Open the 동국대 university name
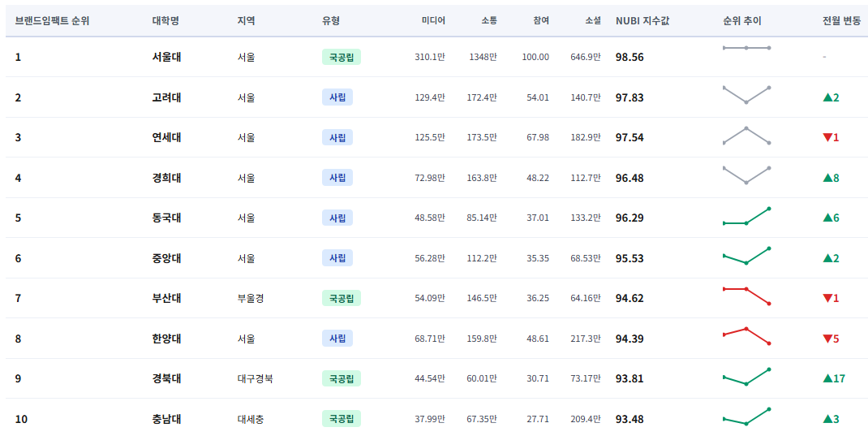This screenshot has height=436, width=868. click(166, 218)
